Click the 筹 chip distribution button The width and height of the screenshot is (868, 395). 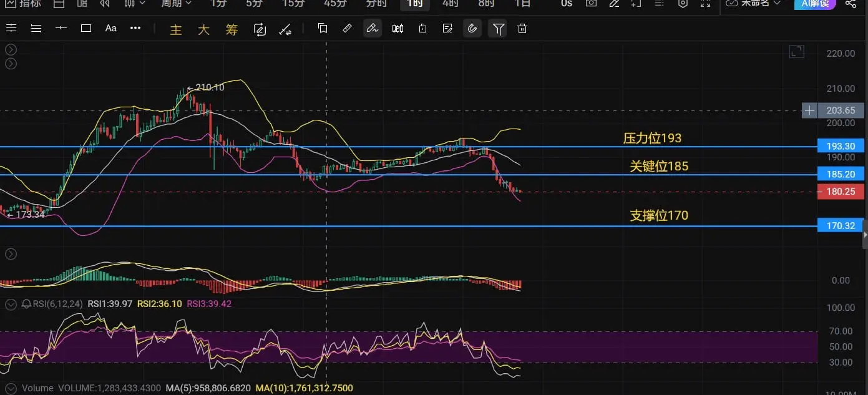click(x=232, y=29)
